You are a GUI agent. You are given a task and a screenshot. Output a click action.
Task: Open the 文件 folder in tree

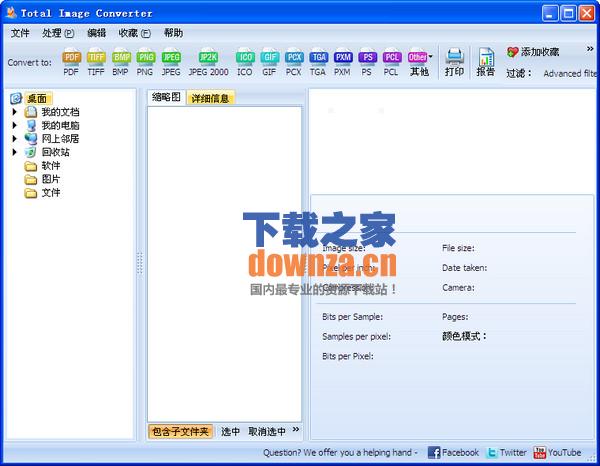coord(51,192)
